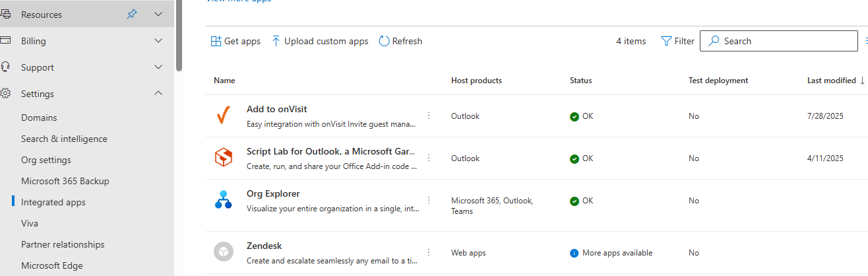Viewport: 868px width, 276px height.
Task: Click the Filter funnel icon
Action: pos(666,41)
